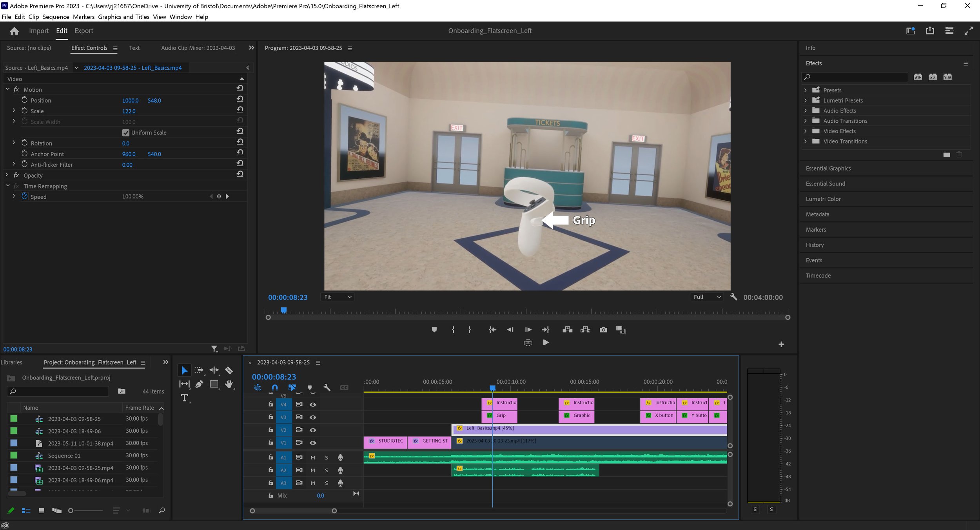Toggle Linked Selection in timeline
This screenshot has height=530, width=980.
(292, 387)
